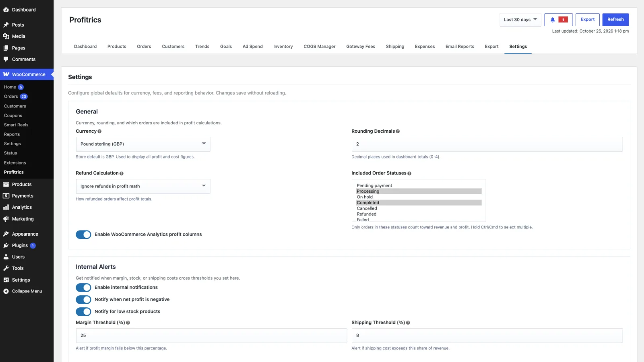644x362 pixels.
Task: Select Completed in order statuses list
Action: (x=419, y=203)
